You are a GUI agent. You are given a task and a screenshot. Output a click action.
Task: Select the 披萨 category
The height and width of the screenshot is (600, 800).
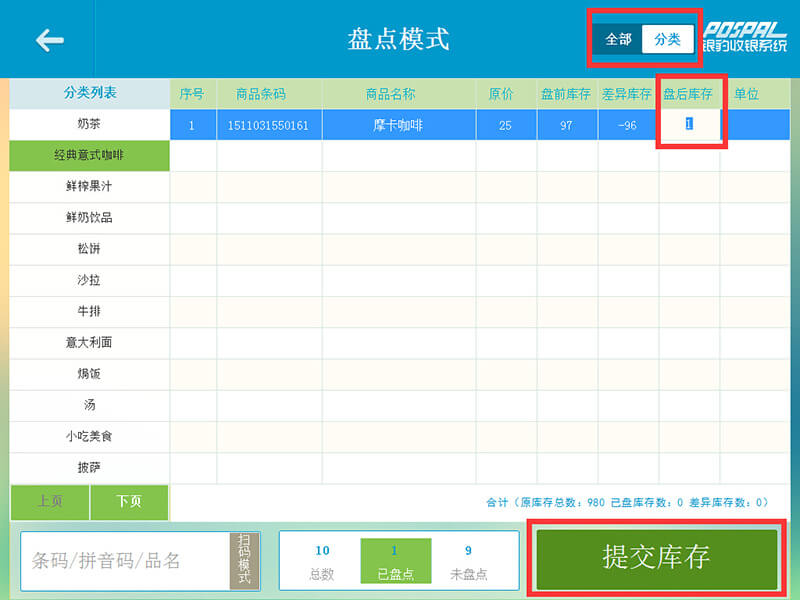pyautogui.click(x=89, y=467)
